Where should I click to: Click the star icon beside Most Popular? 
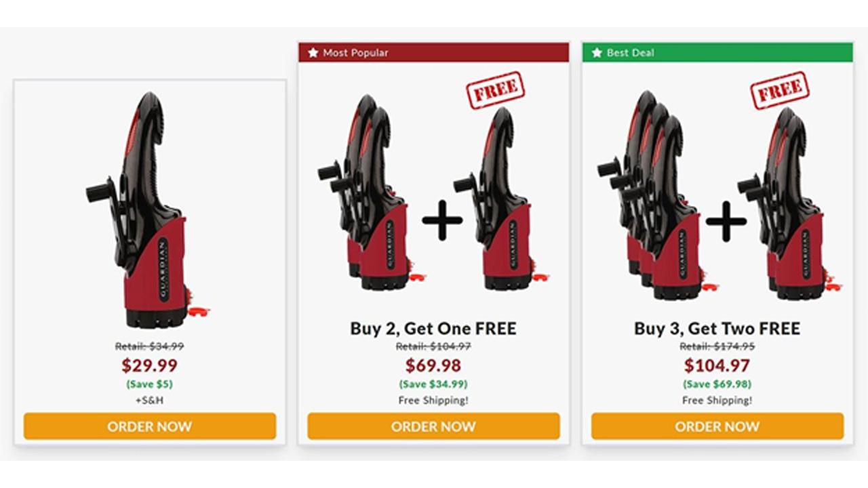[x=313, y=52]
